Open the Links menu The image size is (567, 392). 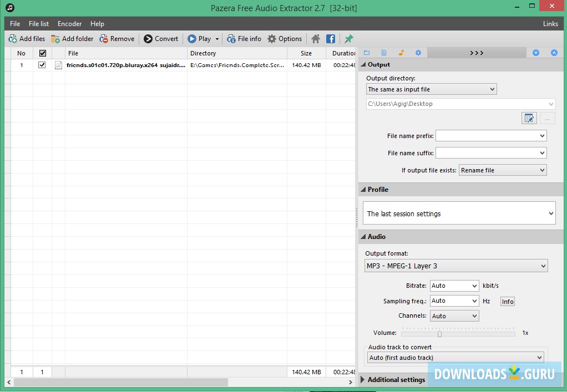click(x=550, y=23)
